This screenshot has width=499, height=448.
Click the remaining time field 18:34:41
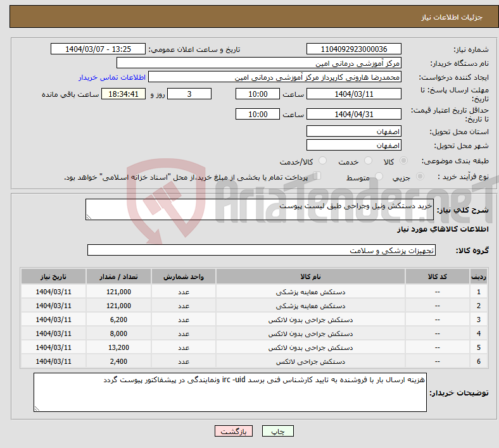coord(123,94)
